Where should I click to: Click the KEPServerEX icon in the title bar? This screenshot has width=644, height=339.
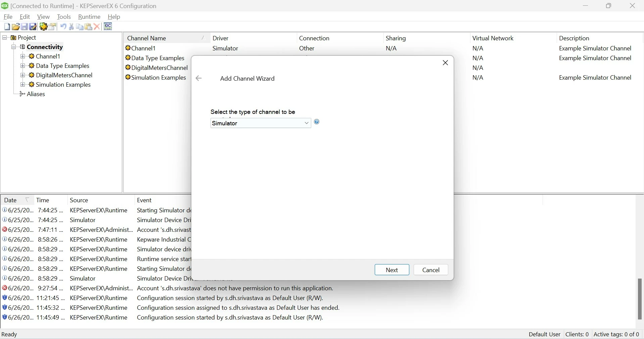(5, 6)
